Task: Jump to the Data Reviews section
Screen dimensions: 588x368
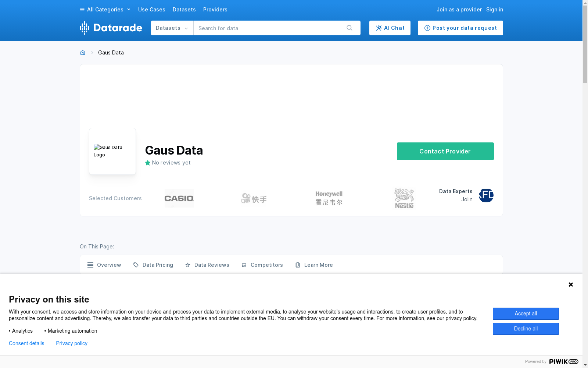Action: click(x=207, y=265)
